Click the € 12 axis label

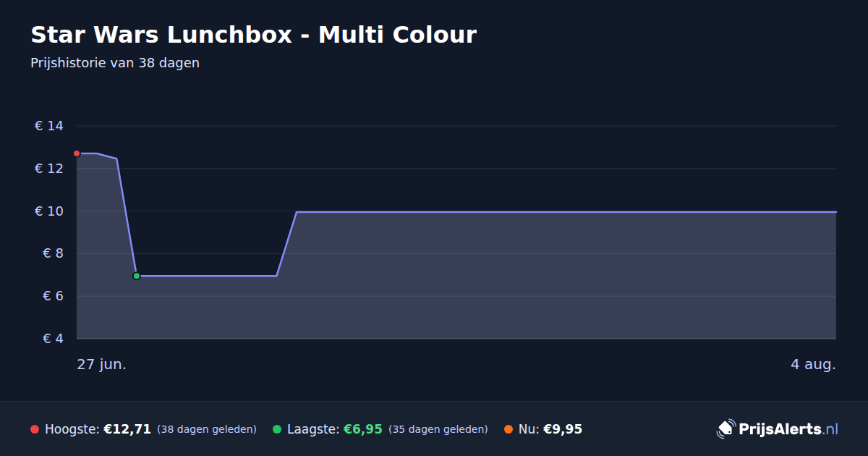tap(48, 169)
